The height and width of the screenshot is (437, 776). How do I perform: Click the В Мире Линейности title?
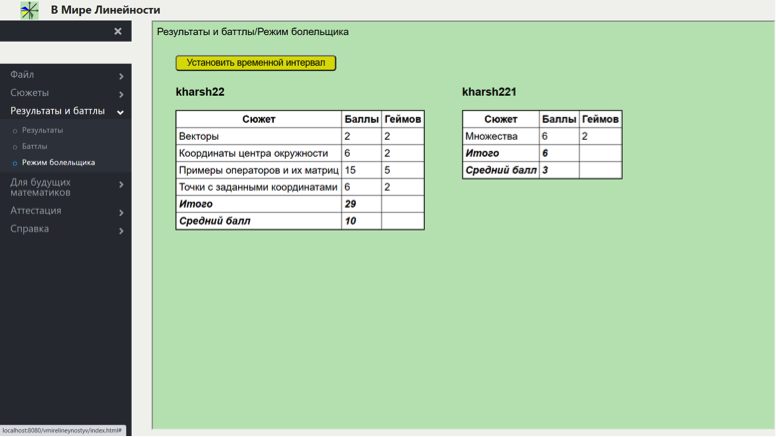pyautogui.click(x=105, y=10)
